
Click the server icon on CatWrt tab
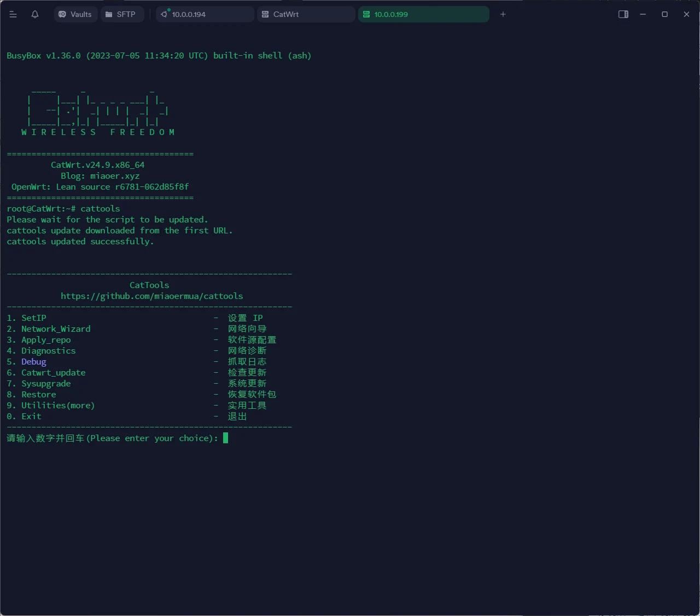(265, 14)
